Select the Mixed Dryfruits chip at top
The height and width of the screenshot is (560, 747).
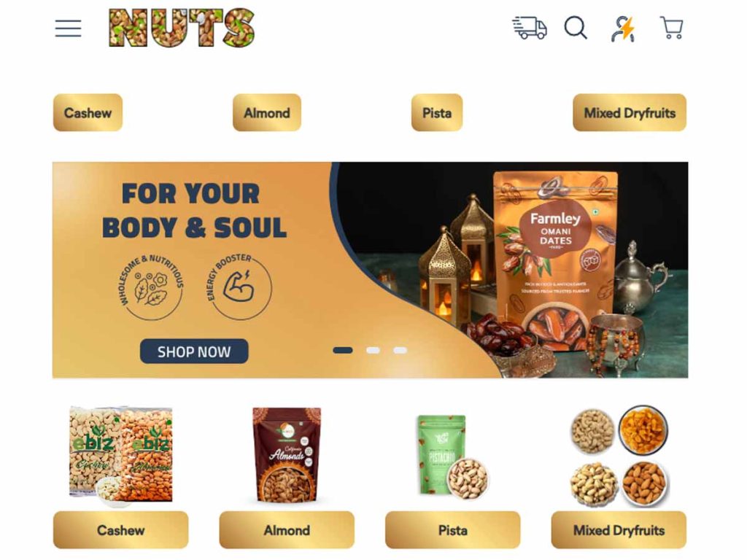[x=630, y=113]
